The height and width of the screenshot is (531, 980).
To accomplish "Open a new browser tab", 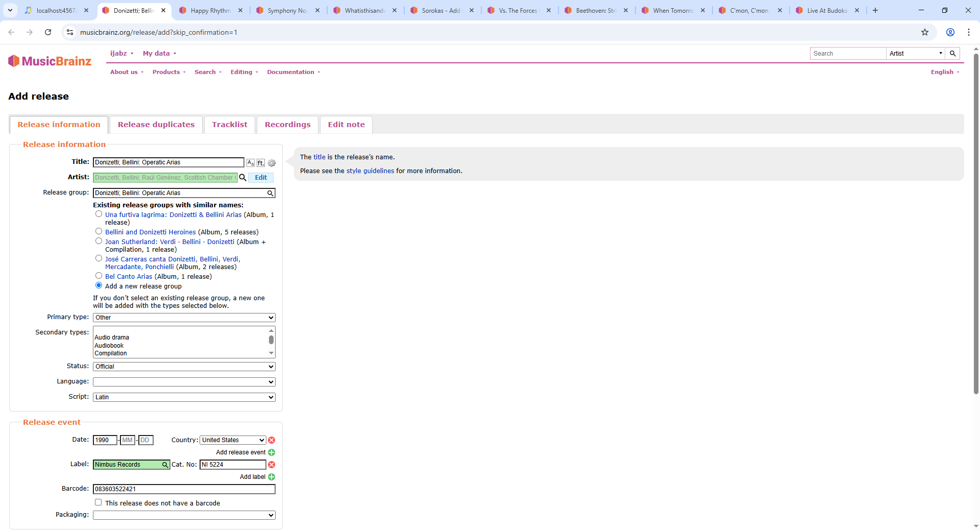I will 875,10.
